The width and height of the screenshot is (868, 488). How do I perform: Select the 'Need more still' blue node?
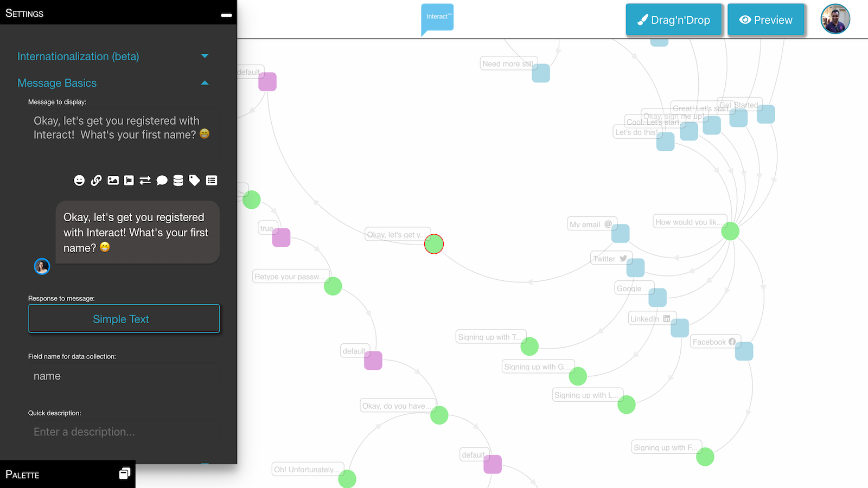coord(541,73)
